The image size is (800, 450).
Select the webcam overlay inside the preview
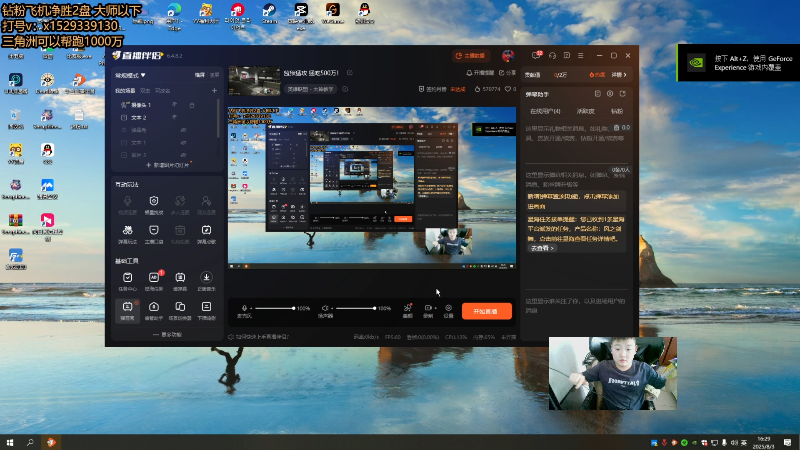pyautogui.click(x=448, y=241)
